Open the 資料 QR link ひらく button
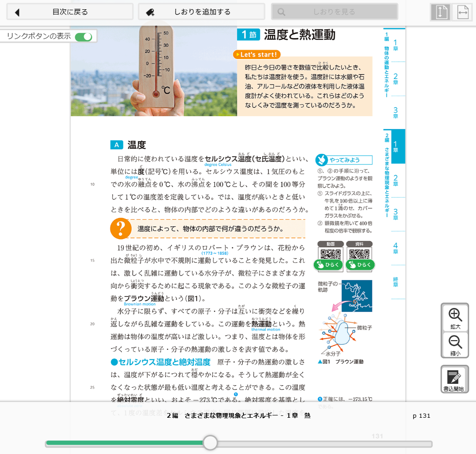This screenshot has height=454, width=476. coord(359,265)
